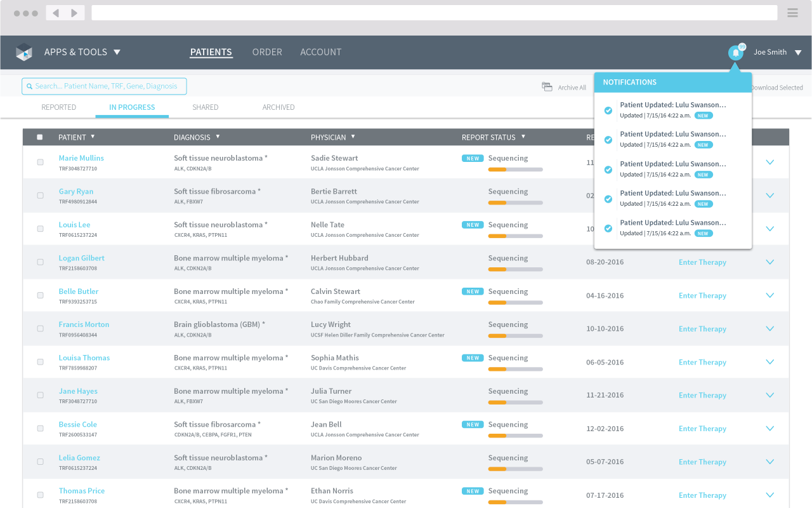Screen dimensions: 812x508
Task: Click the Archive All folder icon
Action: pyautogui.click(x=547, y=87)
